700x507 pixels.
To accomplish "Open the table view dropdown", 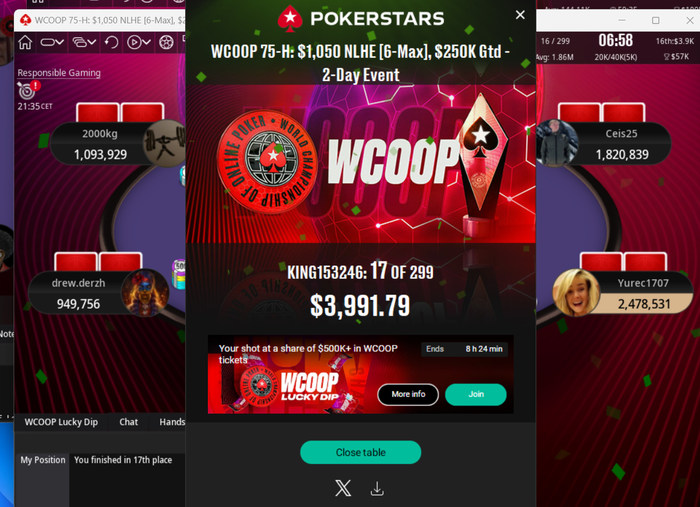I will [x=52, y=42].
